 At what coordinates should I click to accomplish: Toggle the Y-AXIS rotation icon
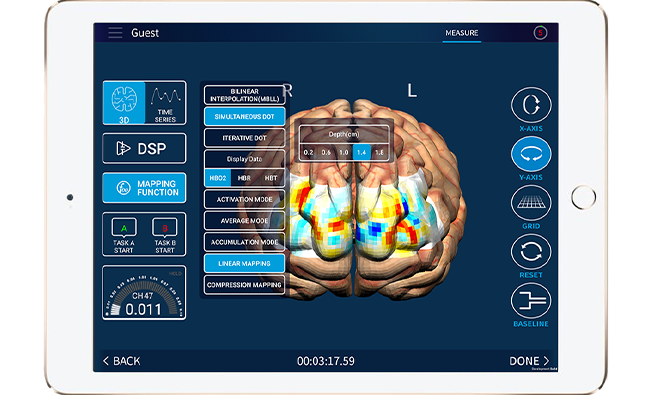531,154
